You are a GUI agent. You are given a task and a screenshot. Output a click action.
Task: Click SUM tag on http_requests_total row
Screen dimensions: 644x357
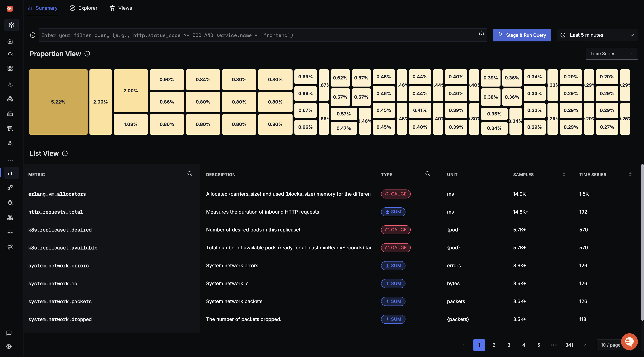393,212
